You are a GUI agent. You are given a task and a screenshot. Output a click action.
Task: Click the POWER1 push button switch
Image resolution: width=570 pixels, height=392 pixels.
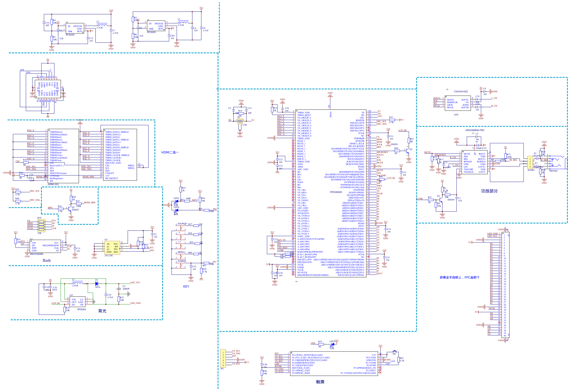[181, 265]
